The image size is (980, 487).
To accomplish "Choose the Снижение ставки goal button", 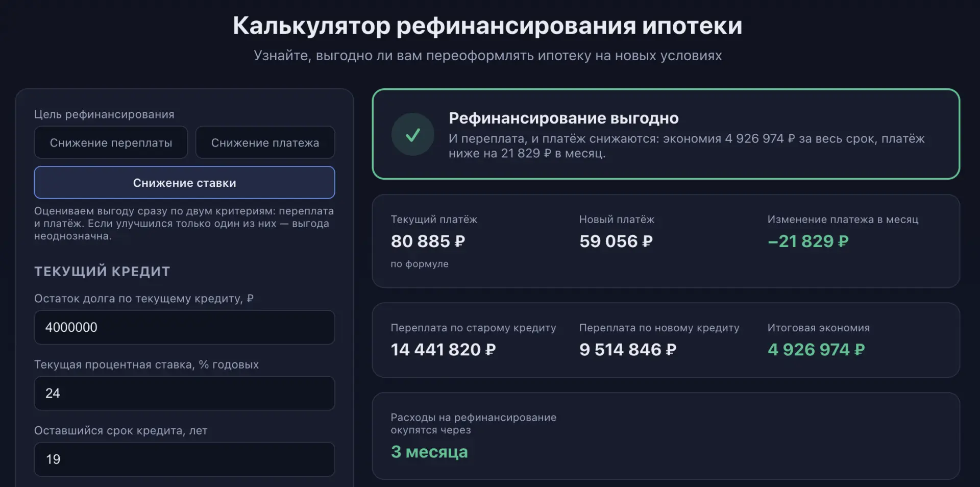I will [x=184, y=182].
